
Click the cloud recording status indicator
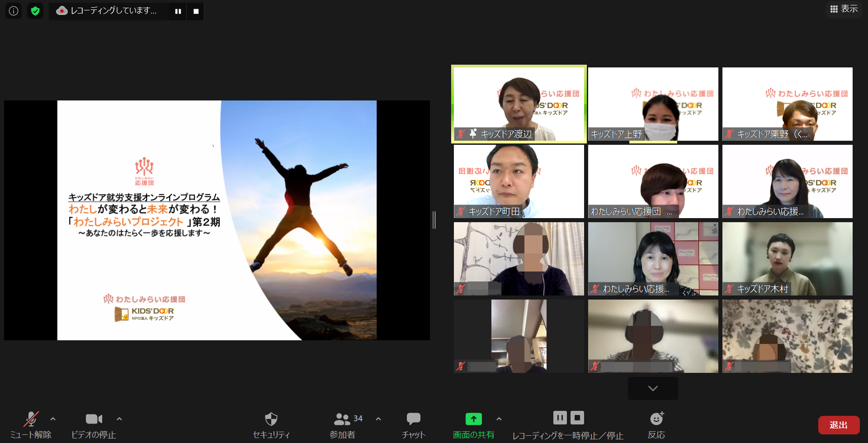coord(107,11)
